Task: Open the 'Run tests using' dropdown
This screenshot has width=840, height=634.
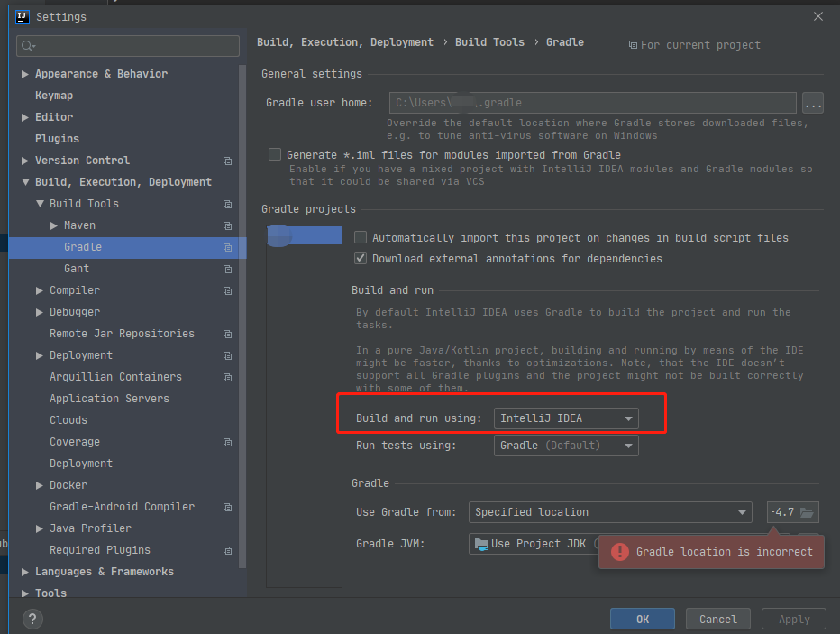Action: 628,446
